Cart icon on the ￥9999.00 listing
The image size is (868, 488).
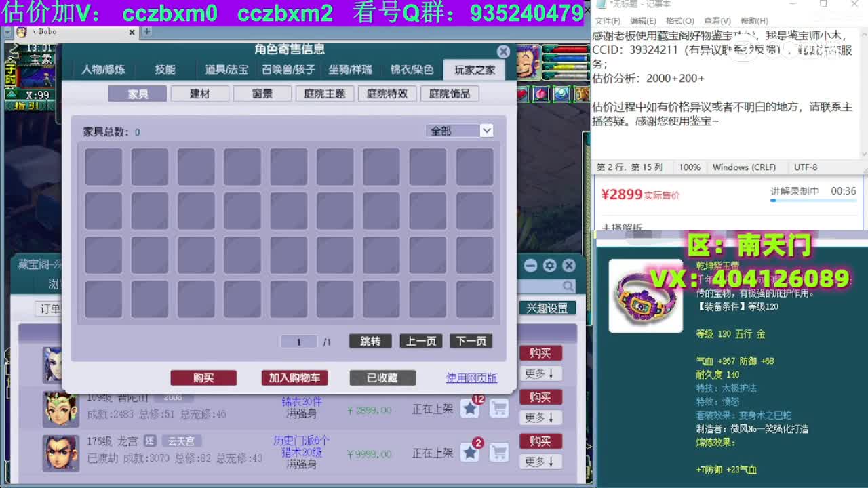[499, 452]
